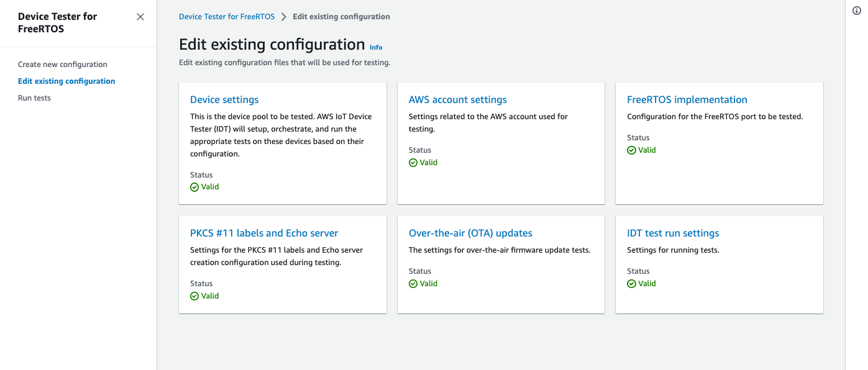The image size is (868, 370).
Task: Open the Device settings configuration
Action: coord(224,99)
